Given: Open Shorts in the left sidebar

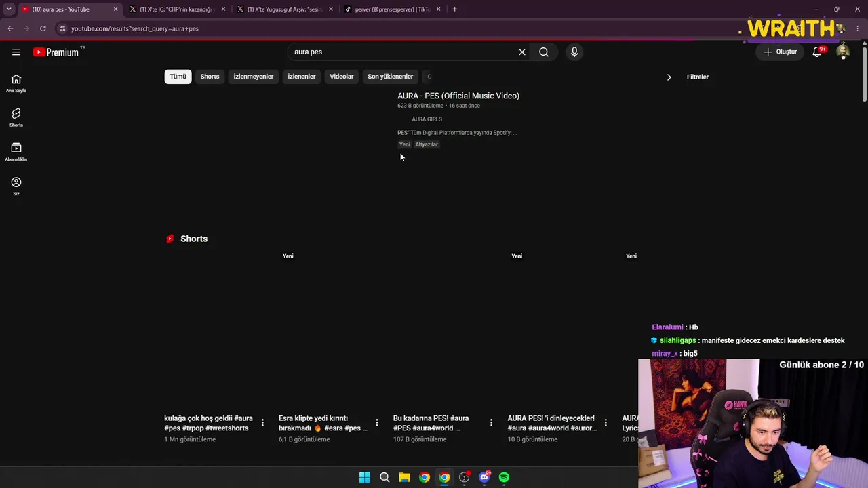Looking at the screenshot, I should coord(16,118).
